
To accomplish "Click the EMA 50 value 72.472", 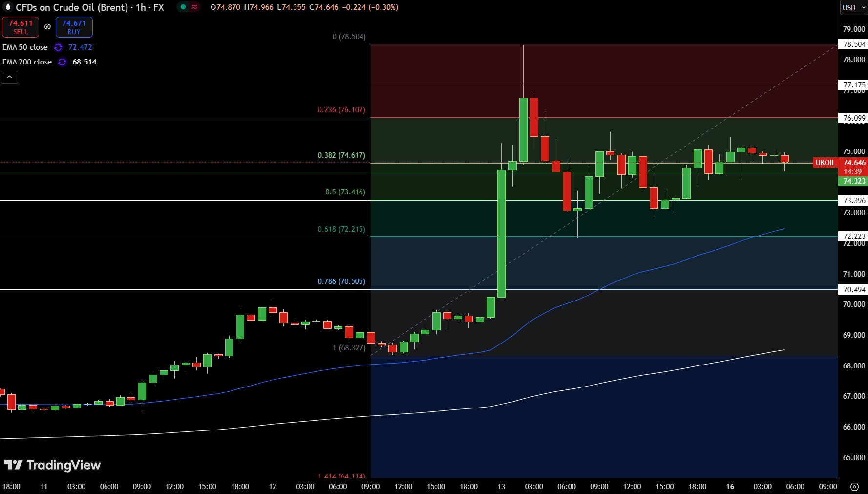I will coord(80,47).
